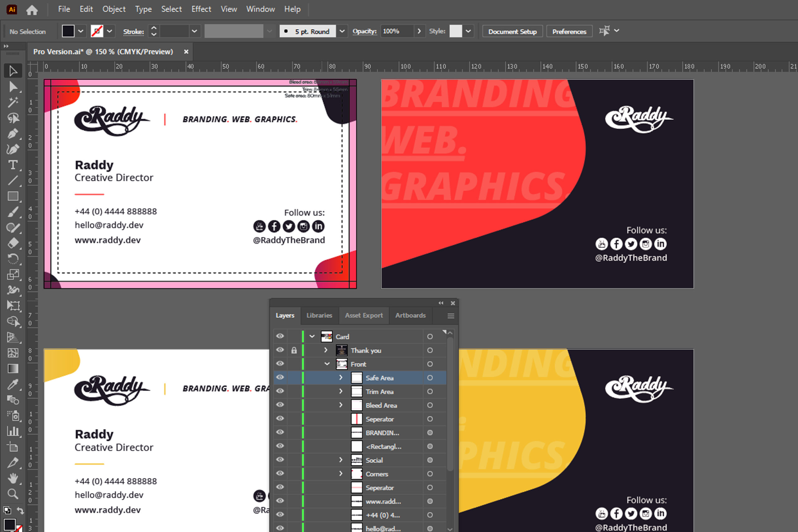Switch to the Artboards tab
This screenshot has height=532, width=798.
pyautogui.click(x=410, y=315)
